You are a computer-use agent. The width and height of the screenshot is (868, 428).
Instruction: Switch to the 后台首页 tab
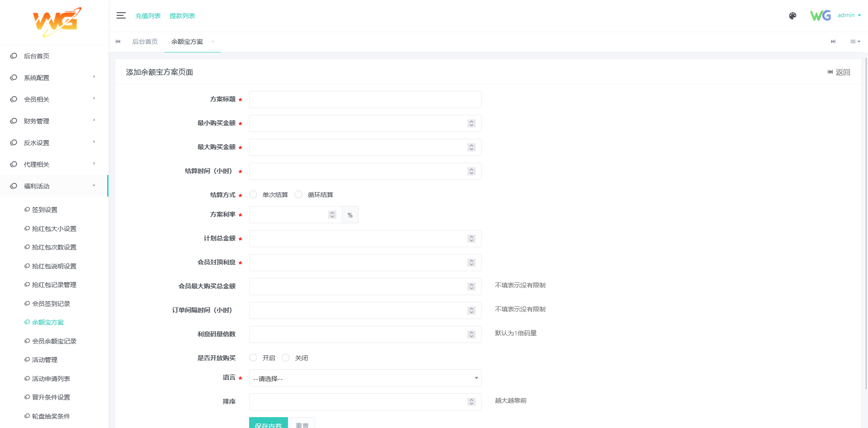(x=145, y=42)
